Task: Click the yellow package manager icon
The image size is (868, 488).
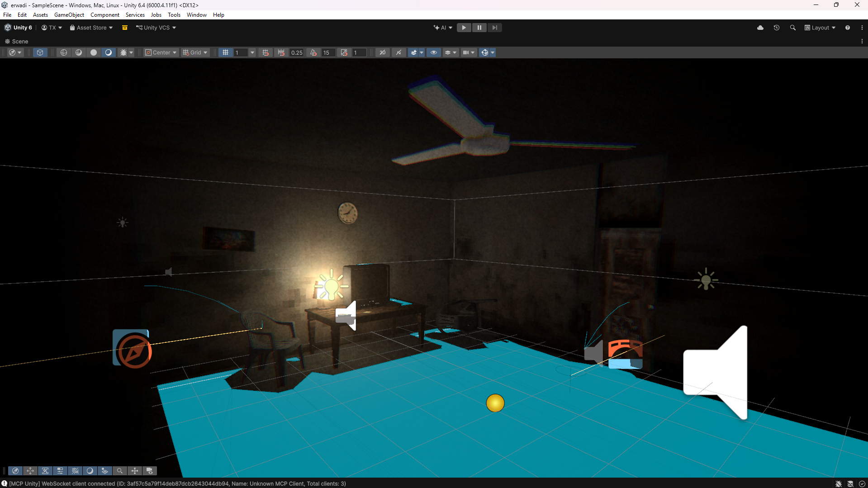Action: pyautogui.click(x=125, y=28)
